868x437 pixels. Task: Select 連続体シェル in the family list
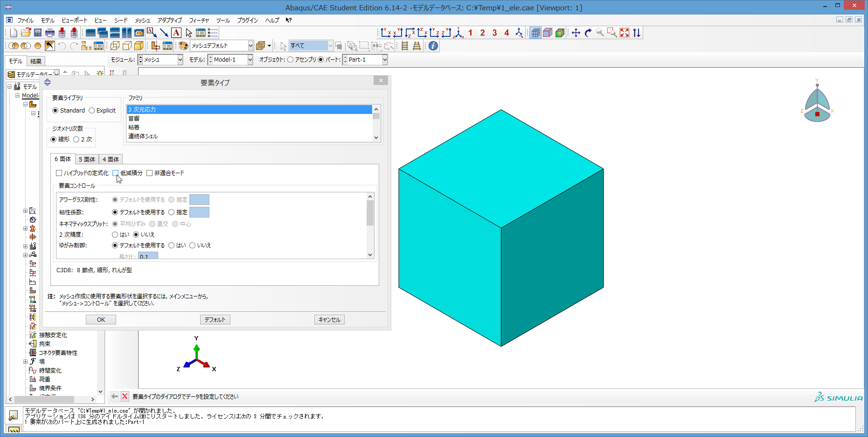pos(250,136)
